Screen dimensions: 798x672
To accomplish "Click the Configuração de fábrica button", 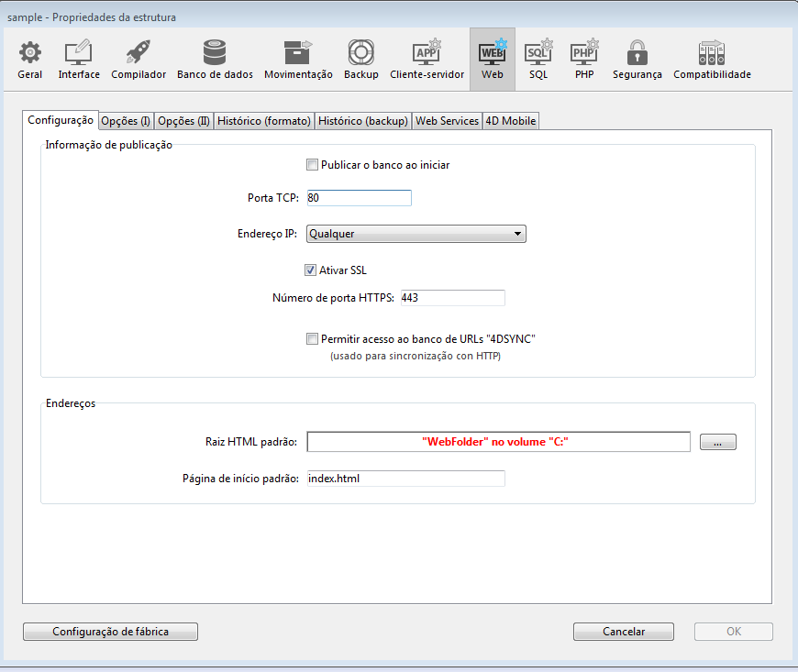I will (x=110, y=632).
